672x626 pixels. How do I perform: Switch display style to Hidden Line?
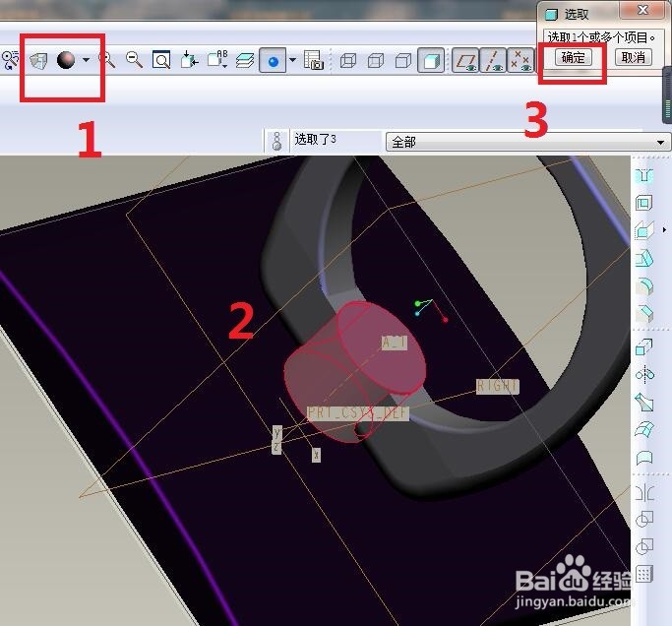(x=376, y=60)
